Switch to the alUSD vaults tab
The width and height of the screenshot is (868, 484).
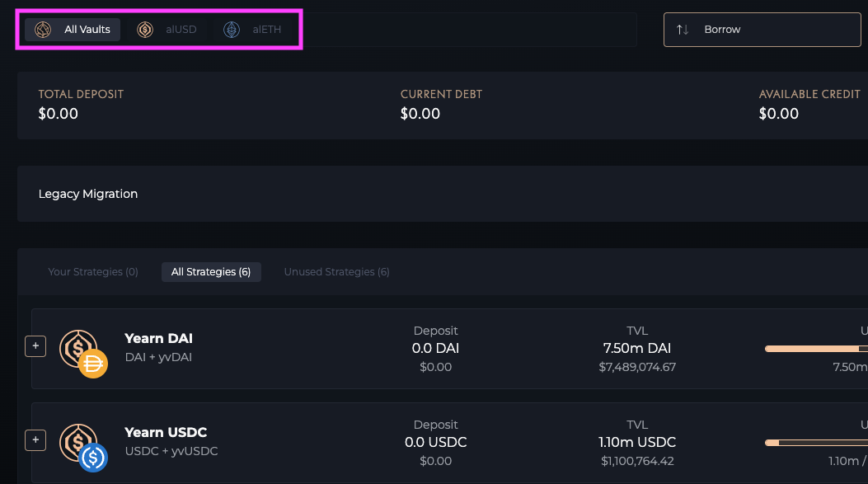(181, 30)
